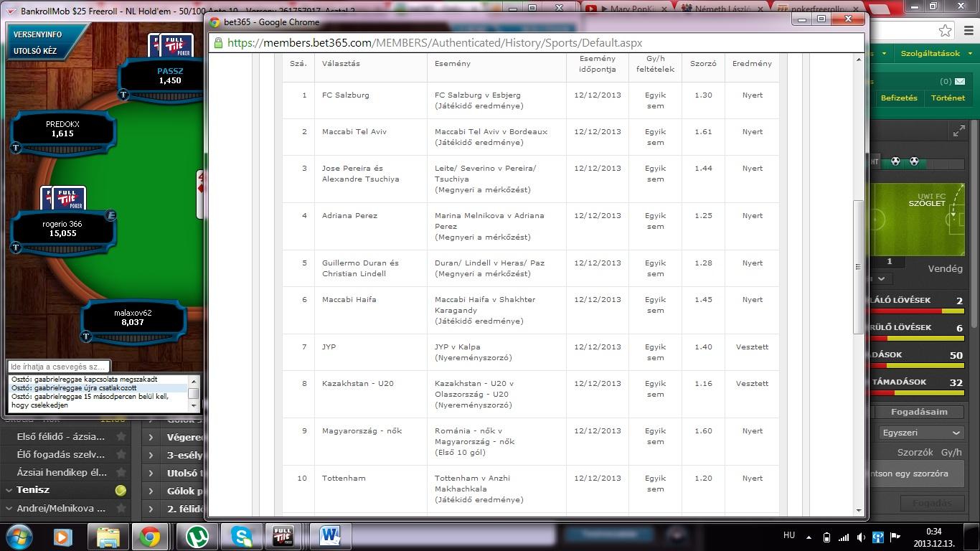Viewport: 980px width, 551px height.
Task: Open Egyszeri bet type dropdown
Action: 921,433
